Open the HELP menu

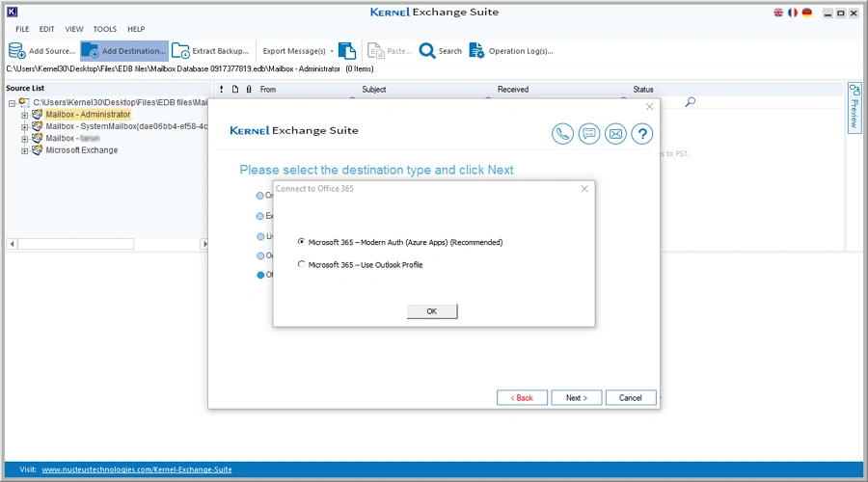(136, 29)
